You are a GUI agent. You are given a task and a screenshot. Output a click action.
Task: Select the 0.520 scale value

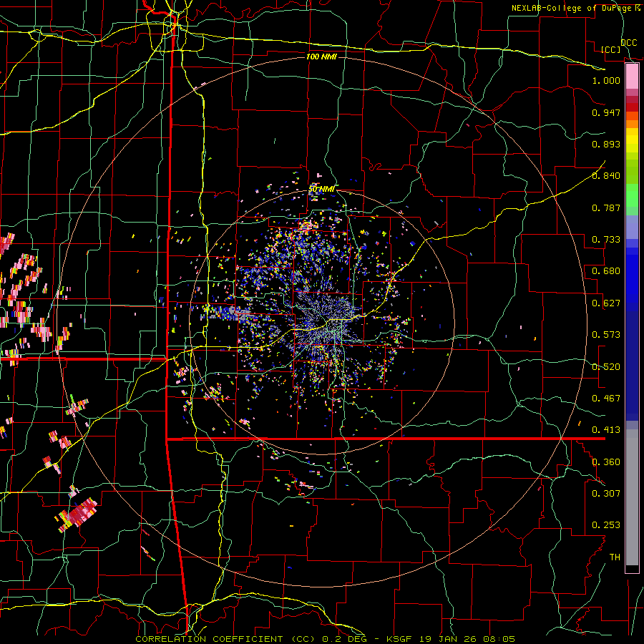click(606, 367)
